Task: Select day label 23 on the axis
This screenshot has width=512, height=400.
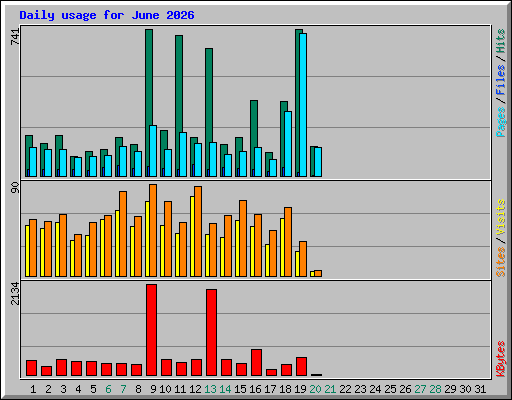Action: pyautogui.click(x=360, y=389)
